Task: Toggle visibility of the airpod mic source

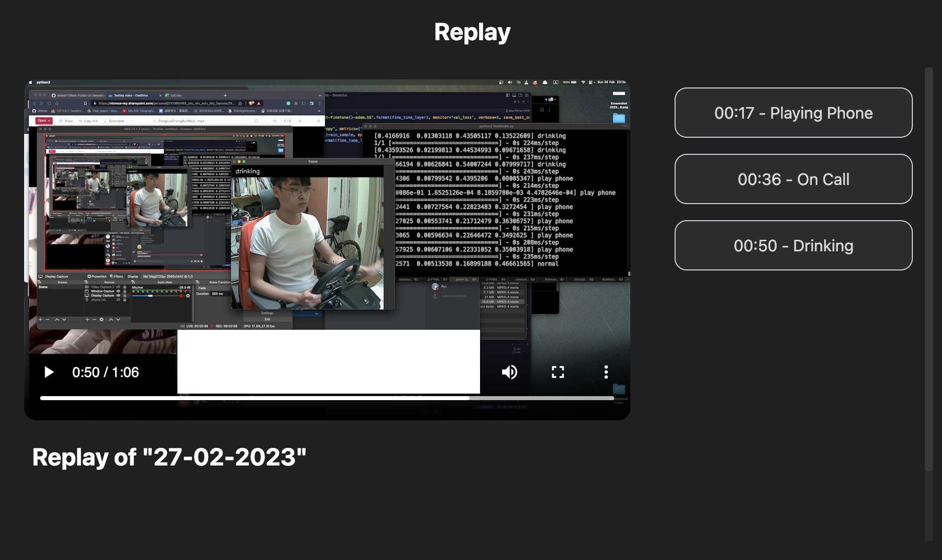Action: click(119, 300)
